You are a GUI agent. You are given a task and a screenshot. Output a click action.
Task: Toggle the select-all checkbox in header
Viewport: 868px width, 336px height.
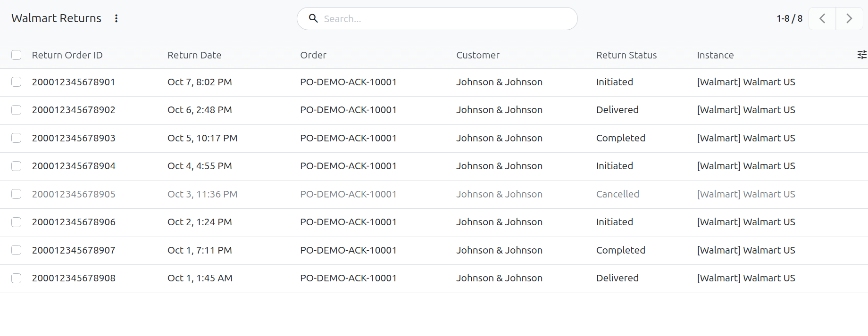pos(17,55)
